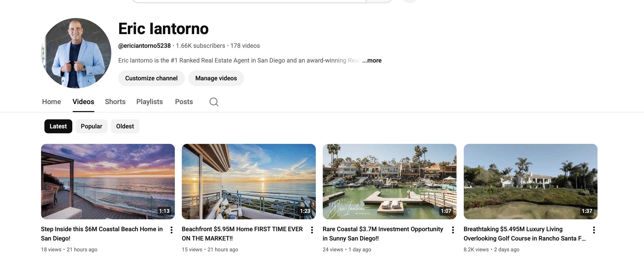644x264 pixels.
Task: Open the sunset beach deck video thumbnail
Action: click(108, 181)
